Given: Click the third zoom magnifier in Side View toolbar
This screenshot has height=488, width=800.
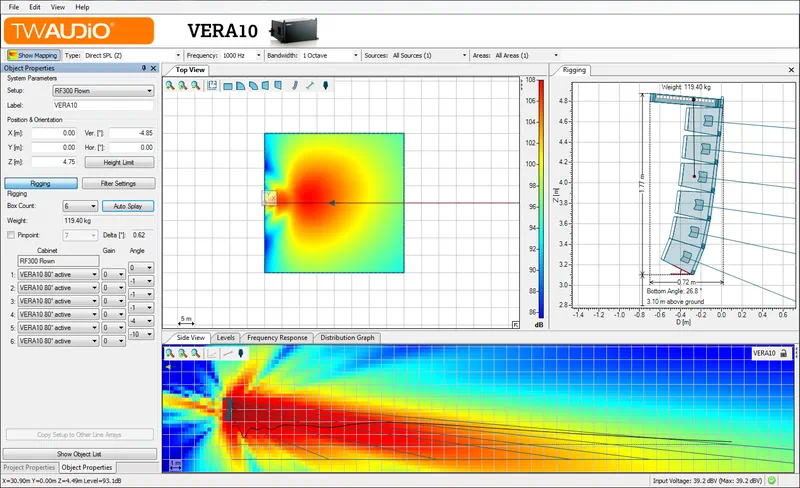Looking at the screenshot, I should click(195, 353).
